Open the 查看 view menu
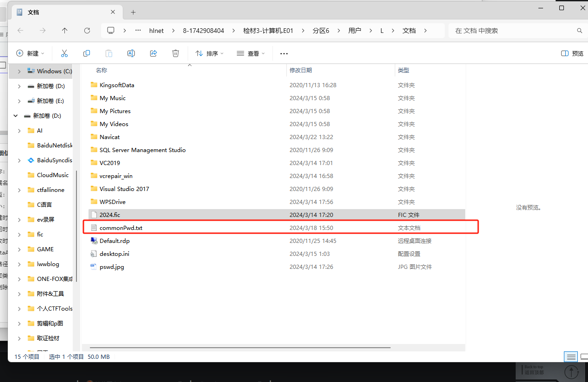Screen dimensions: 588x382 [251, 53]
